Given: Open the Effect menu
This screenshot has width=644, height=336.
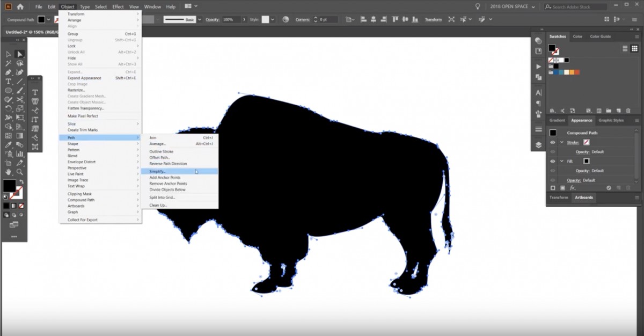Looking at the screenshot, I should (x=118, y=6).
